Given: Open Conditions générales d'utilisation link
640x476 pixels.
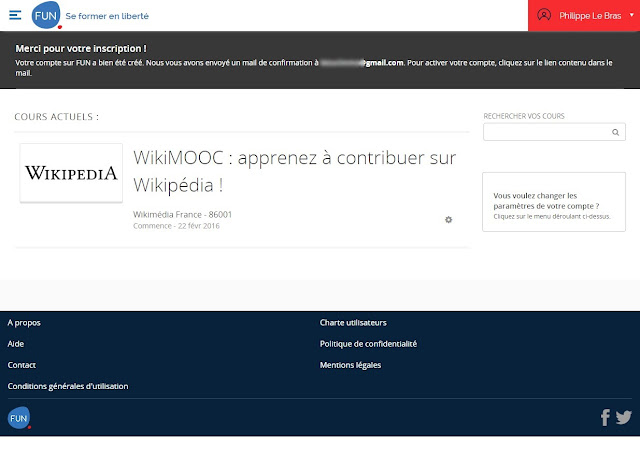Looking at the screenshot, I should pyautogui.click(x=68, y=386).
